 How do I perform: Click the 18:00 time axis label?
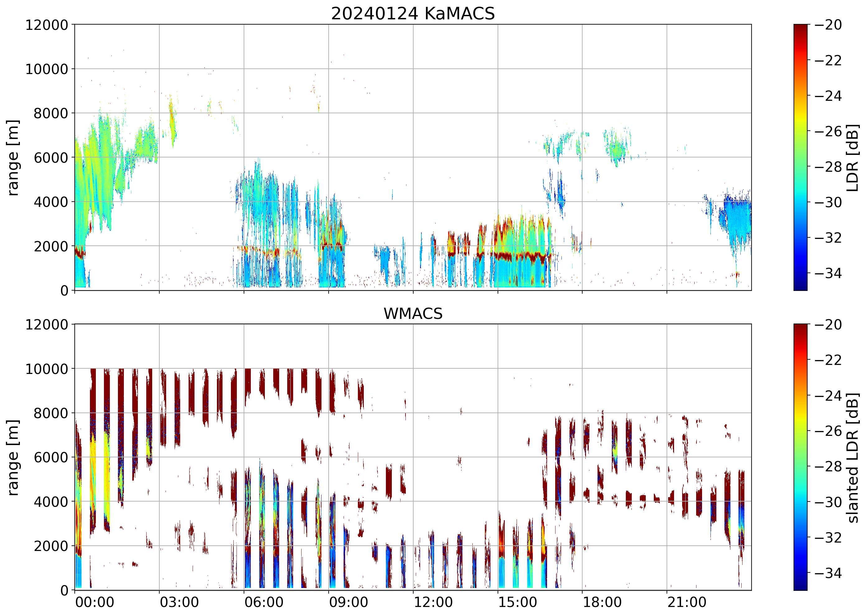click(x=602, y=602)
